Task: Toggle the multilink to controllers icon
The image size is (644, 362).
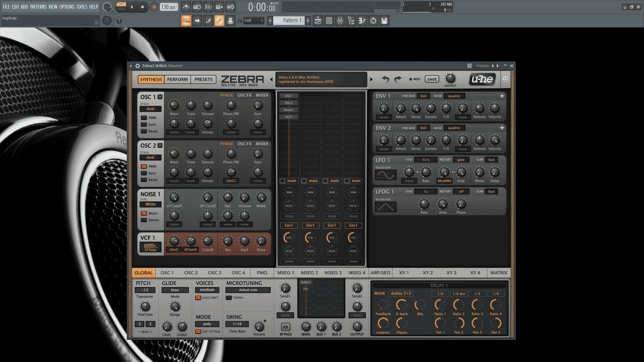Action: pyautogui.click(x=219, y=21)
